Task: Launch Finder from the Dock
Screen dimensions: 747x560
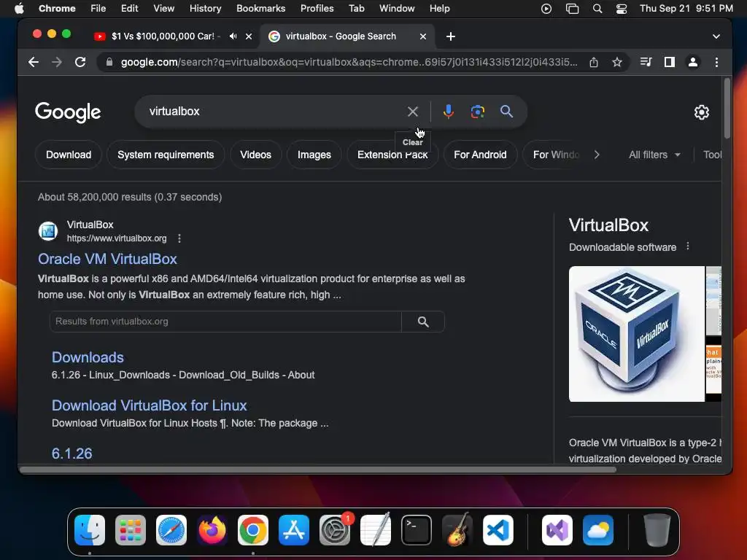Action: 90,530
